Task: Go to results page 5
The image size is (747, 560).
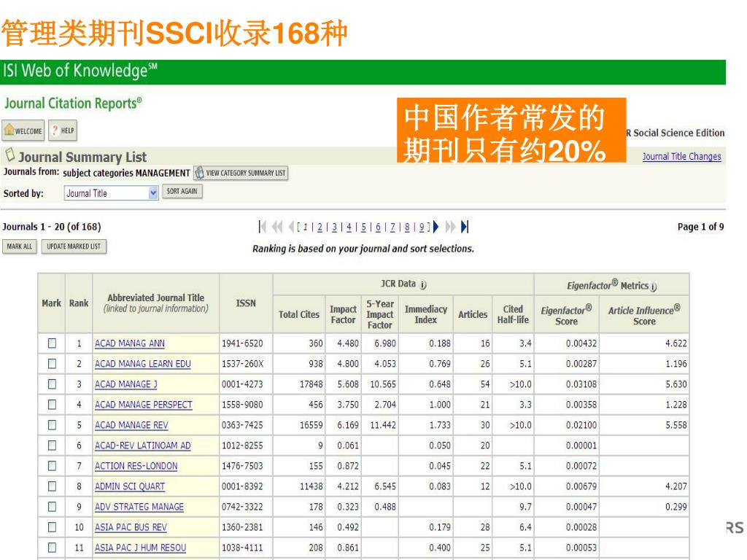Action: (363, 227)
